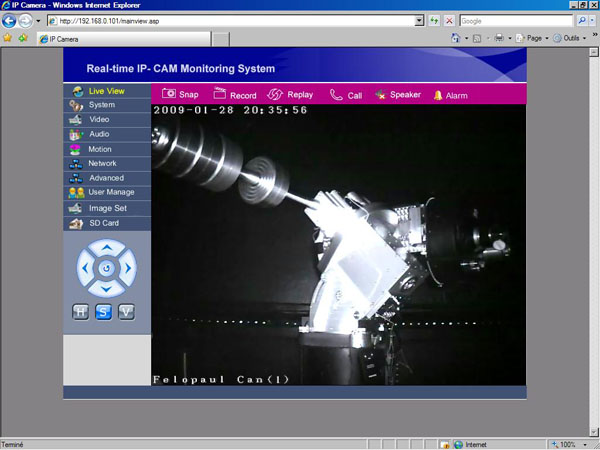Click the center button of the pan control

pyautogui.click(x=107, y=269)
